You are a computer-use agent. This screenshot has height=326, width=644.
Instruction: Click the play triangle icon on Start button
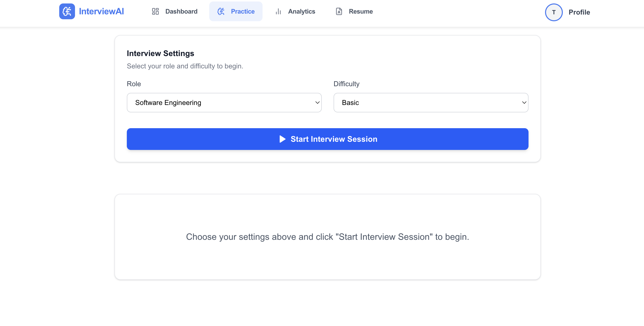(282, 139)
